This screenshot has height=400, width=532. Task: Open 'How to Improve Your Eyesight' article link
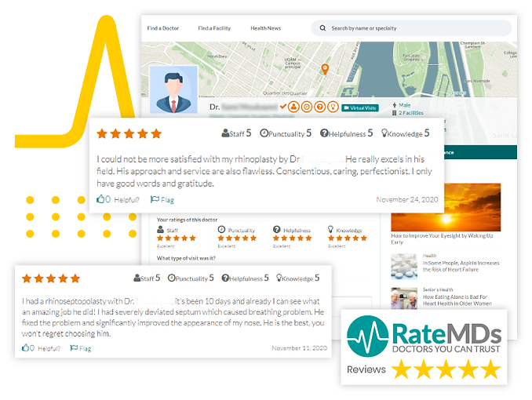[442, 239]
